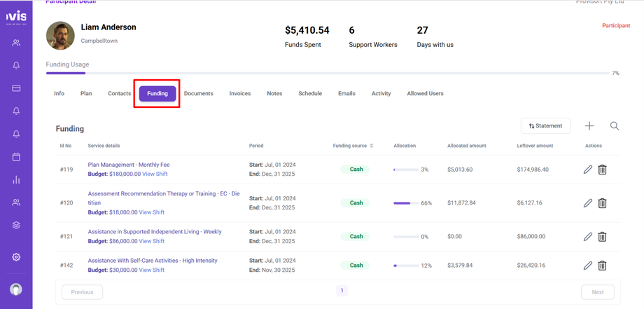Click the funding search magnifier icon

click(x=614, y=126)
